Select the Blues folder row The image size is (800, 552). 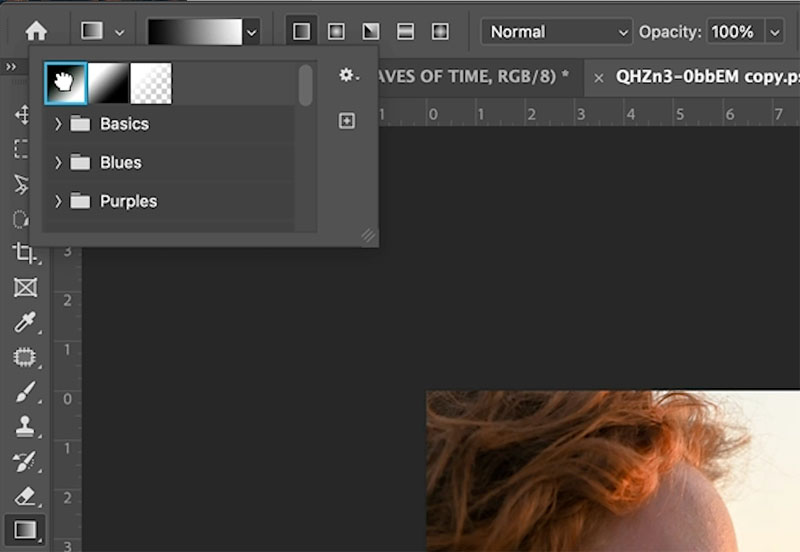[x=170, y=162]
